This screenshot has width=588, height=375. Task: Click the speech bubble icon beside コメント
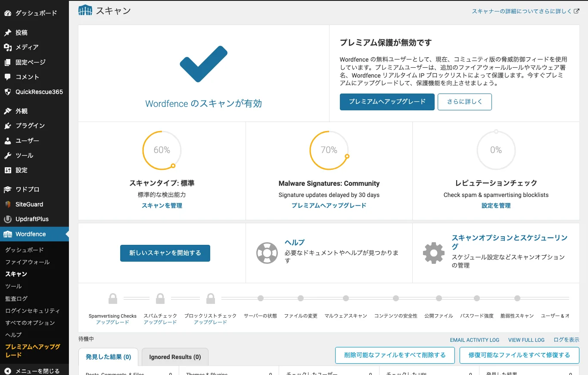point(7,77)
